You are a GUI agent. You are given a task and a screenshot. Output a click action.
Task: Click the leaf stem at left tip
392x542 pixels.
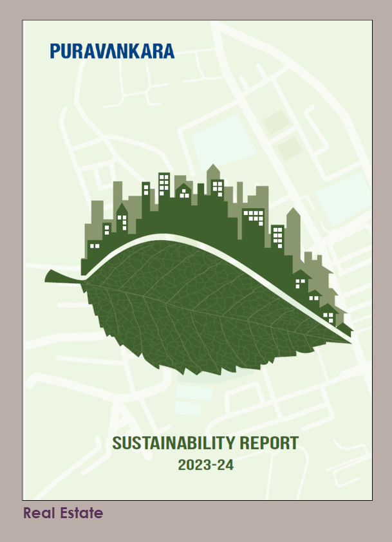[58, 277]
